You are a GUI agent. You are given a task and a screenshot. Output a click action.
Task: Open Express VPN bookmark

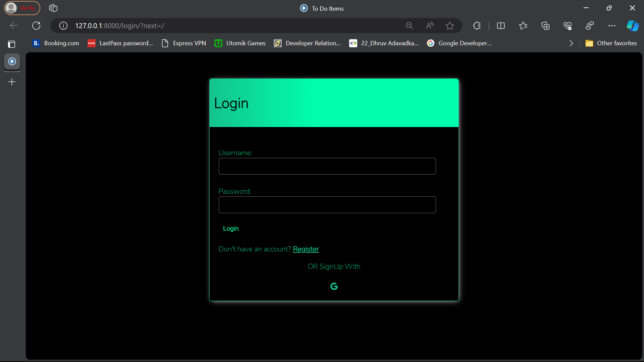click(184, 43)
